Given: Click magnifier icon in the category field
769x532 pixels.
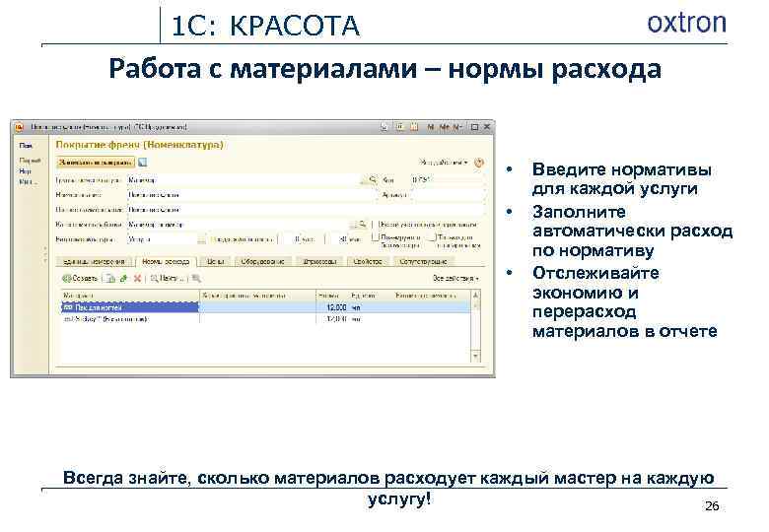Looking at the screenshot, I should click(x=362, y=225).
